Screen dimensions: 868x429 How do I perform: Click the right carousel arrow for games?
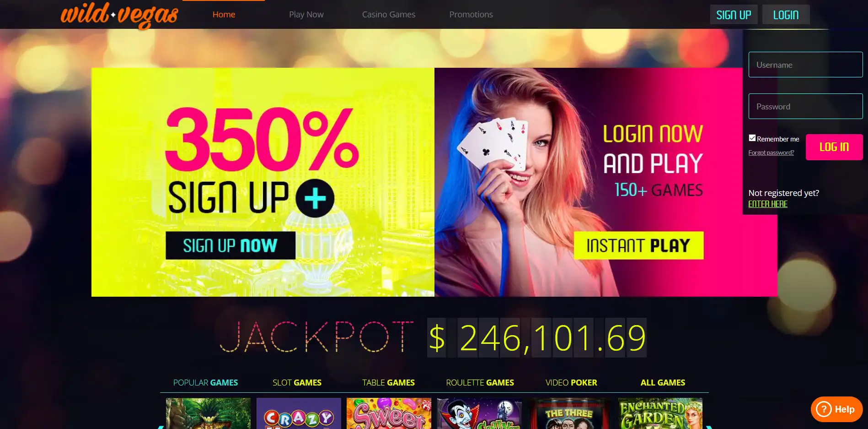point(709,427)
